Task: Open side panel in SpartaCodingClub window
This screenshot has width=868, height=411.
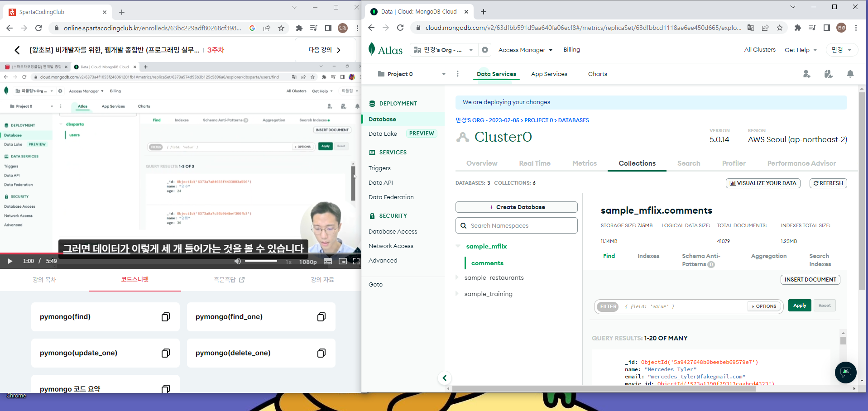Action: click(328, 28)
